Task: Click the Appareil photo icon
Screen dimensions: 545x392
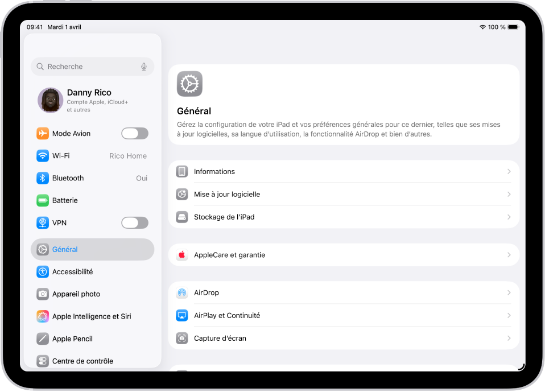Action: tap(43, 294)
